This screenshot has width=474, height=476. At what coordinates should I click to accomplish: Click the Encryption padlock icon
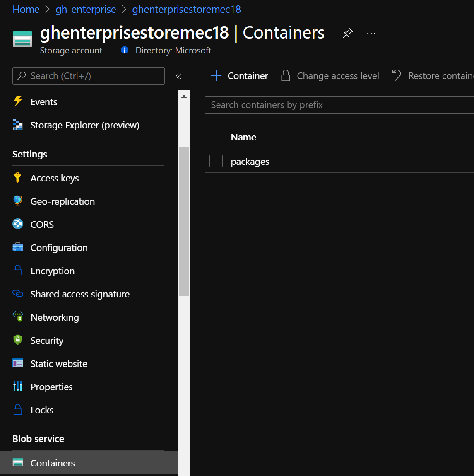[x=18, y=270]
